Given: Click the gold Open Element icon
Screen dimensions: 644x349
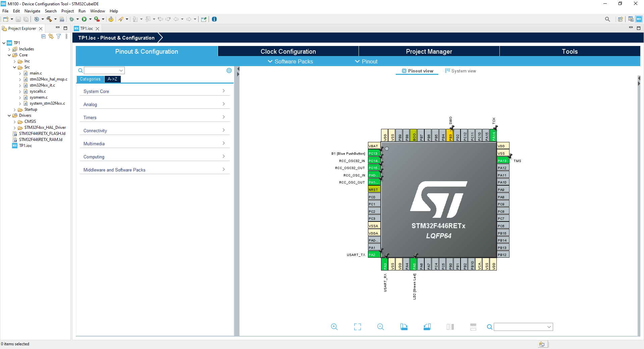Looking at the screenshot, I should tap(111, 19).
